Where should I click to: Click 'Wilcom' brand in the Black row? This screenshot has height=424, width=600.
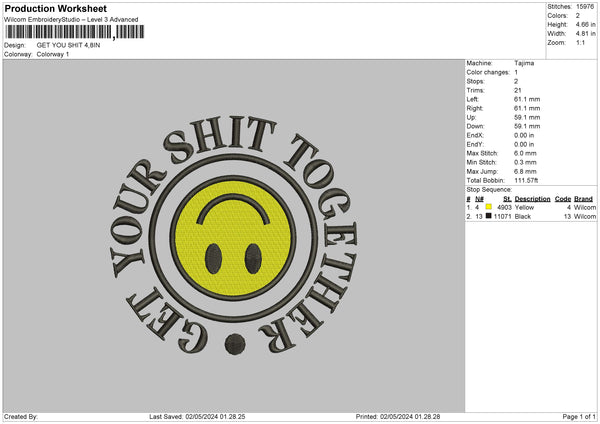tap(585, 217)
